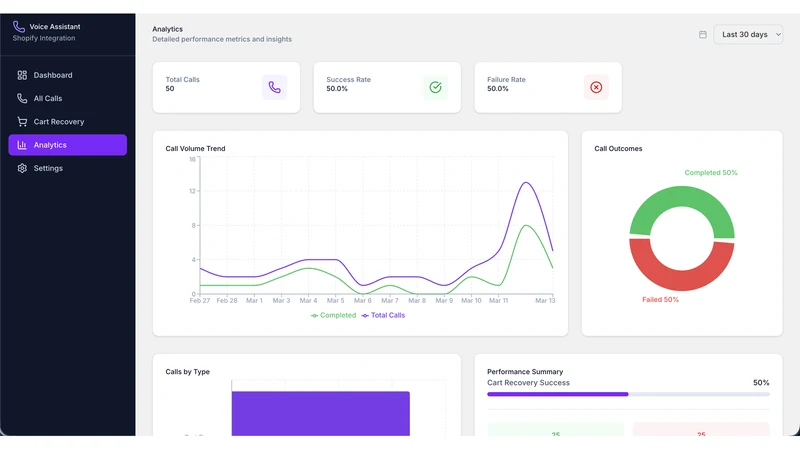Click the Calls by Type heading
The height and width of the screenshot is (450, 800).
click(187, 371)
